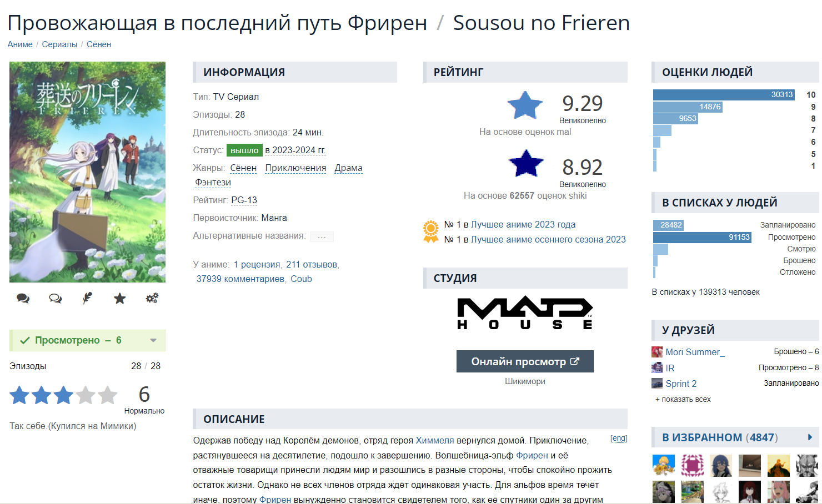Click the outlined speech bubbles review icon
Viewport: 822px width, 504px height.
(x=55, y=298)
